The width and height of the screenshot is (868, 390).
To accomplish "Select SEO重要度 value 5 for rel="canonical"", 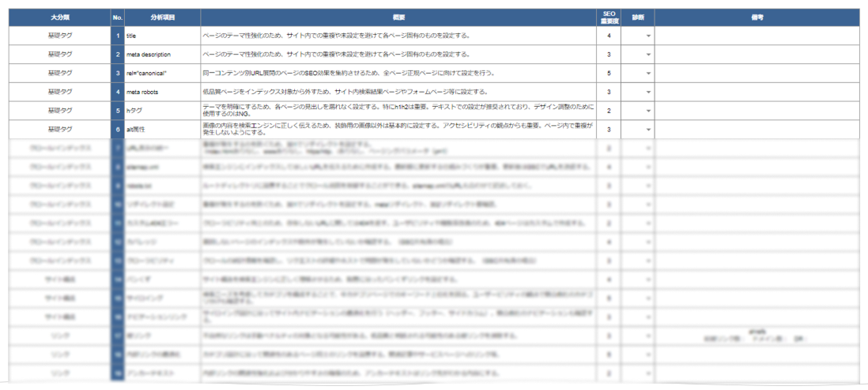I will [609, 74].
